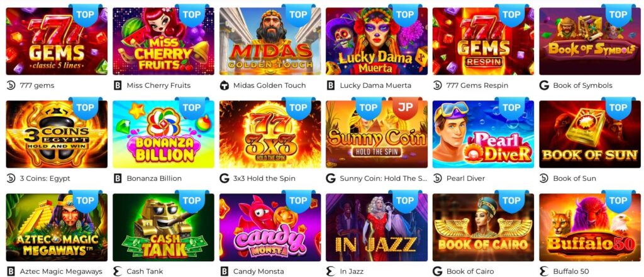
Task: Open the 3 Coins: Egypt title link
Action: click(x=45, y=178)
